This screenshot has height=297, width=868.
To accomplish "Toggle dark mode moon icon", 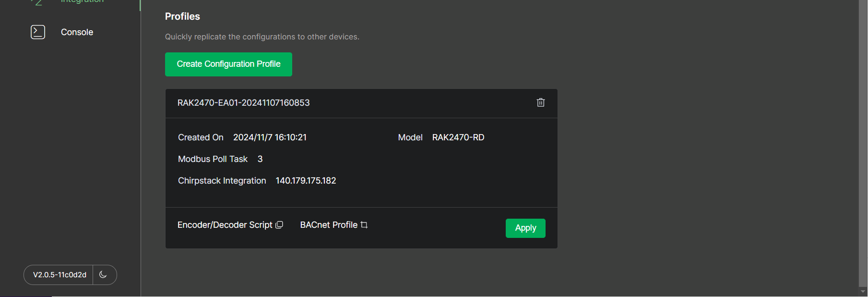I will [x=103, y=275].
